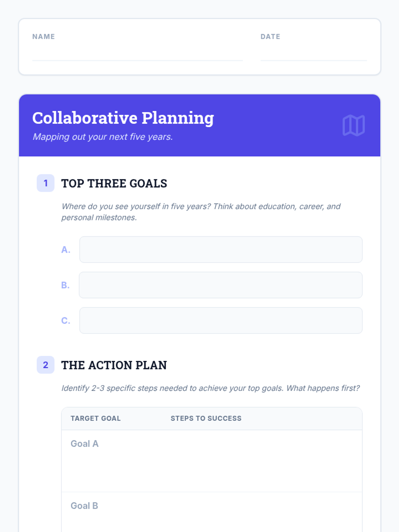Screen dimensions: 399x532
Task: Click The Action Plan heading
Action: (x=114, y=365)
